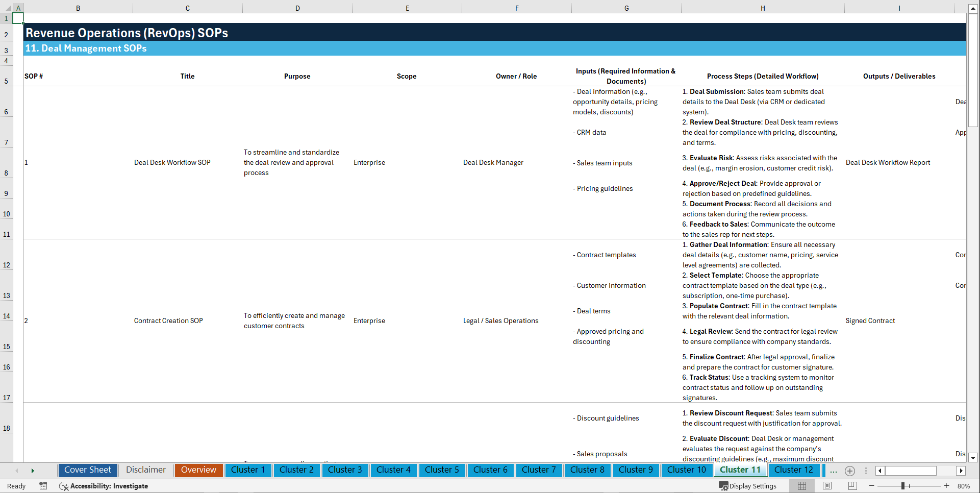
Task: Select column D header
Action: point(297,8)
